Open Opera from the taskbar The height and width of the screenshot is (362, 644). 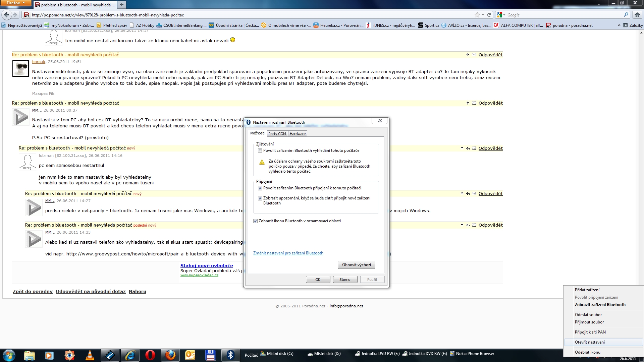click(x=150, y=355)
